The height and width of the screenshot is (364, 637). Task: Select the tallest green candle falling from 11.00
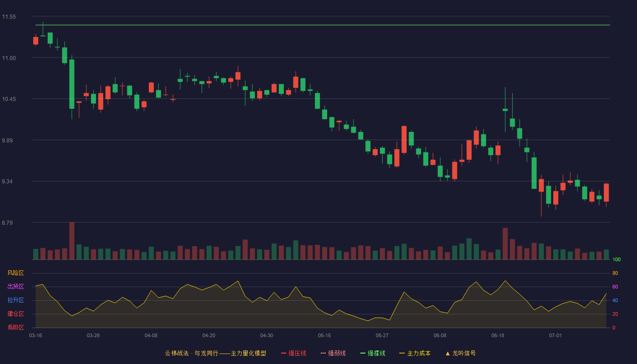[71, 84]
